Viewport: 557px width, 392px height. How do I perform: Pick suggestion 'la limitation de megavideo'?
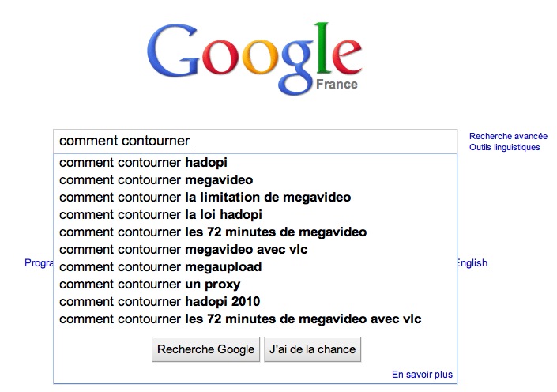pyautogui.click(x=205, y=198)
